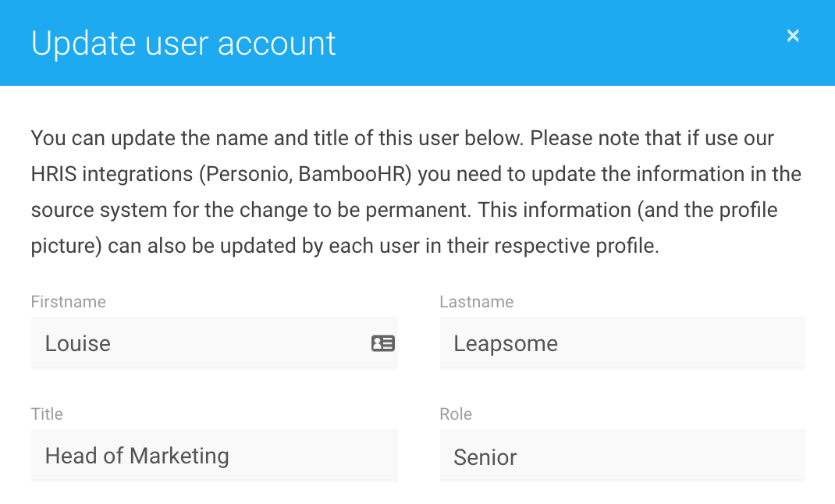Viewport: 835px width, 504px height.
Task: Focus the Firstname field containing Louise
Action: click(214, 343)
